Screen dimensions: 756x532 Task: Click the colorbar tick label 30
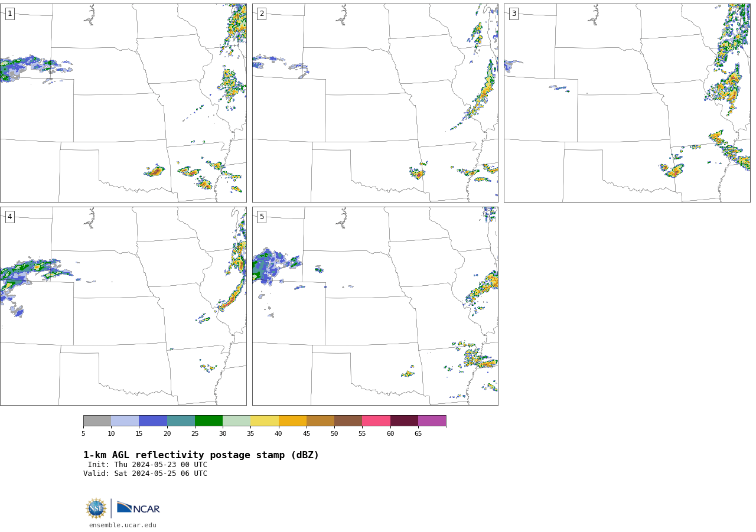223,434
